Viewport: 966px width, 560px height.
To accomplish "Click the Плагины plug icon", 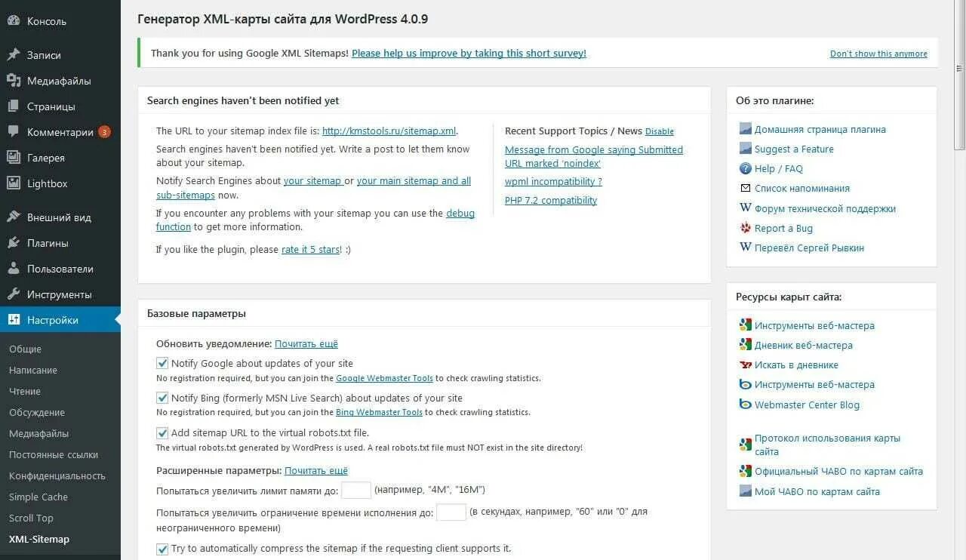I will [14, 243].
